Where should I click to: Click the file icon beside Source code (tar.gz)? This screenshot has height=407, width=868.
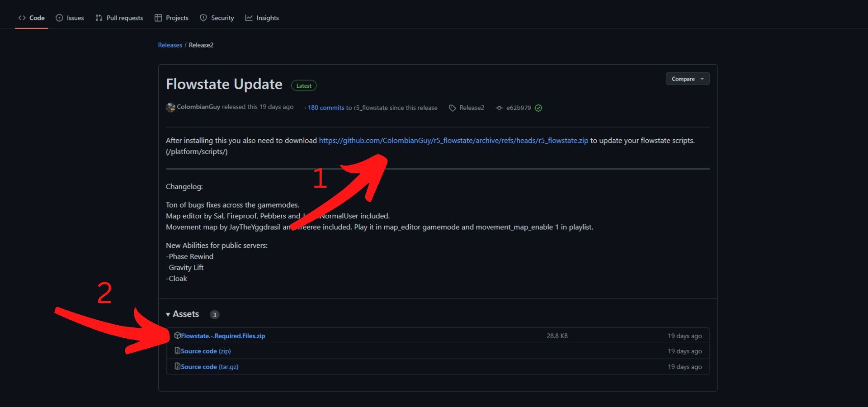coord(177,366)
